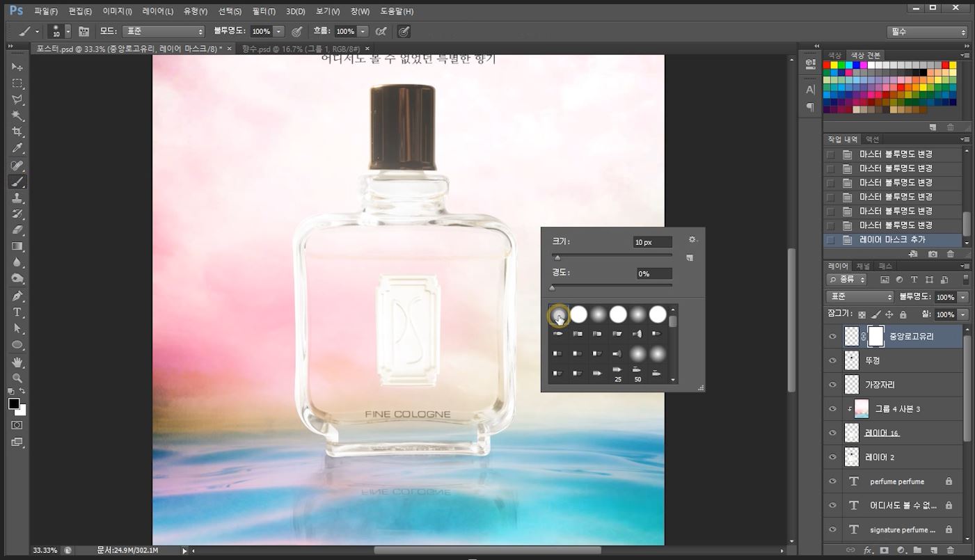
Task: Select the Polygonal Lasso tool
Action: pos(17,99)
